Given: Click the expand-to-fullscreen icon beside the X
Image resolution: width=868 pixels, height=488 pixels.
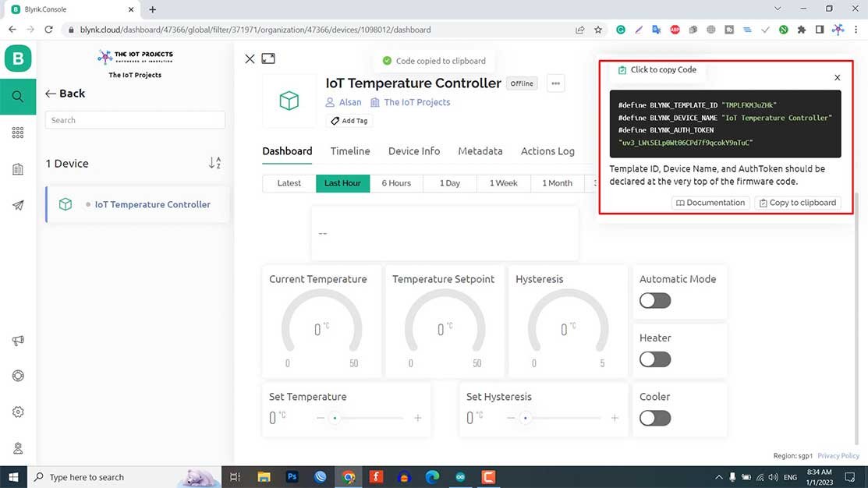Looking at the screenshot, I should 268,58.
